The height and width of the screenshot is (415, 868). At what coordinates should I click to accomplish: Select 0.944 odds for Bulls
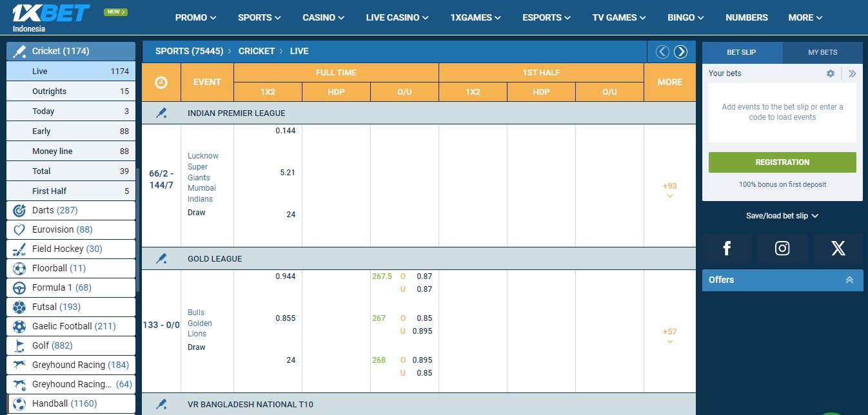tap(286, 276)
